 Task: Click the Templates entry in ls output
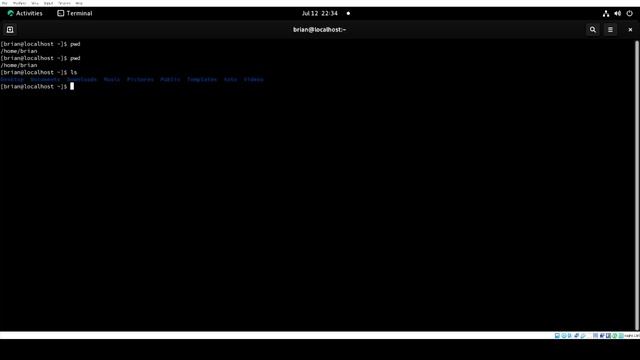[202, 79]
